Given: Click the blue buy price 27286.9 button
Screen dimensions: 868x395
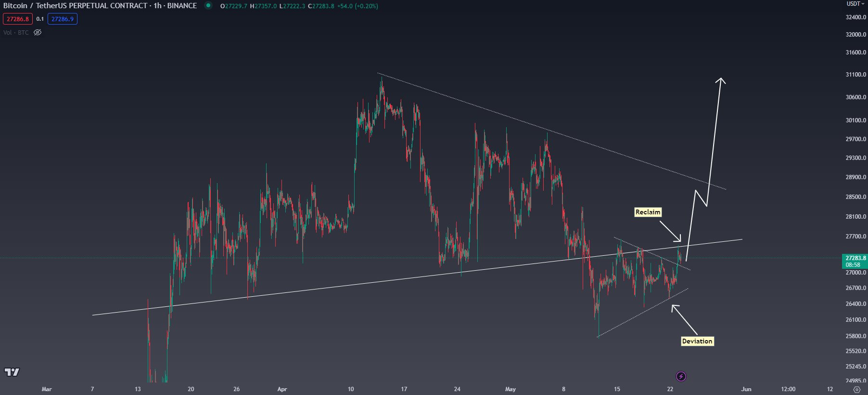Looking at the screenshot, I should point(63,19).
